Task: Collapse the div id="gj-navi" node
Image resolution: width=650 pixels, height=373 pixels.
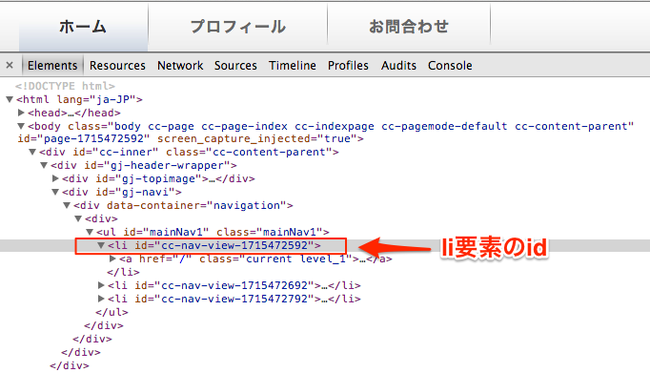Action: (56, 192)
